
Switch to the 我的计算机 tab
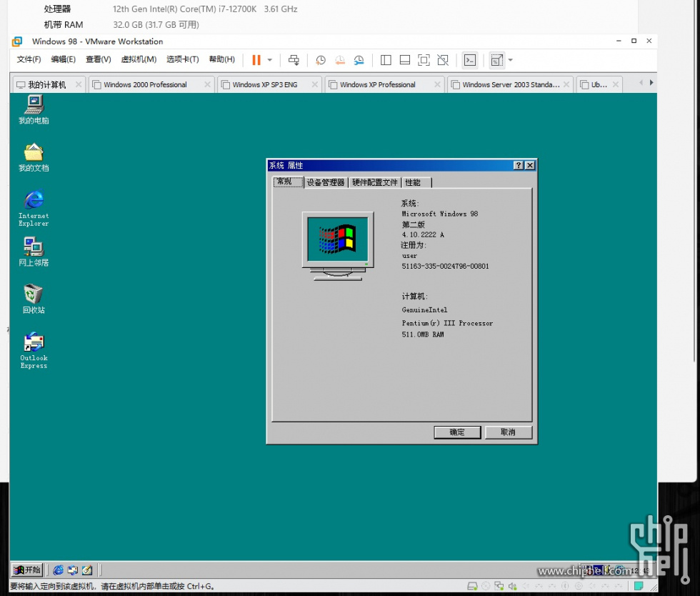point(47,84)
